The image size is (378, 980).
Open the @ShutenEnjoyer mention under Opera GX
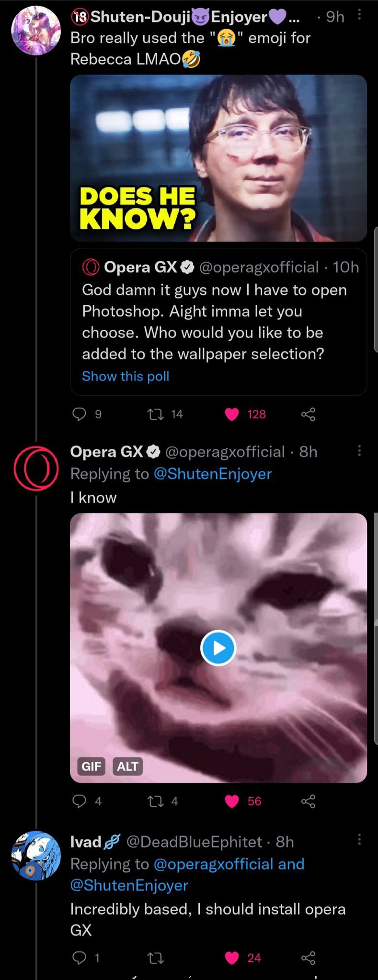[x=212, y=474]
